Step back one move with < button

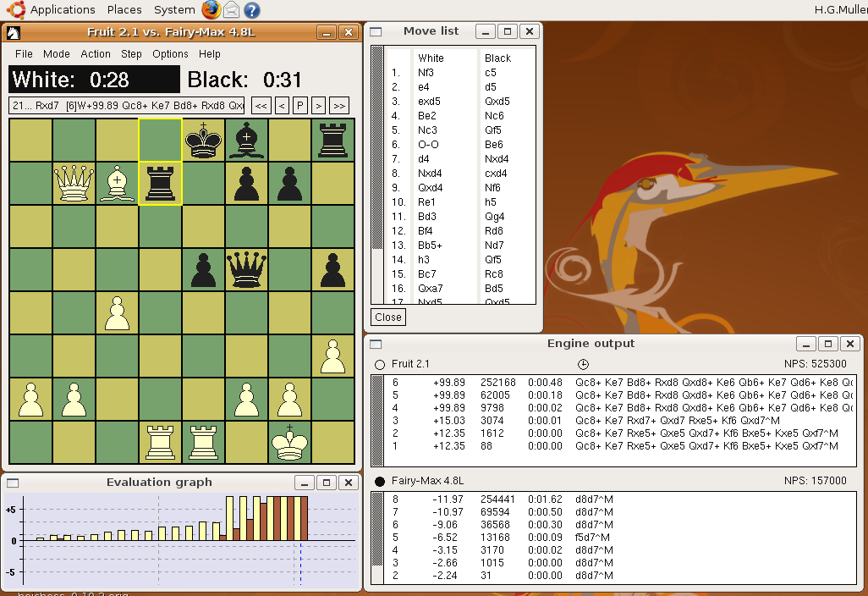(x=282, y=105)
